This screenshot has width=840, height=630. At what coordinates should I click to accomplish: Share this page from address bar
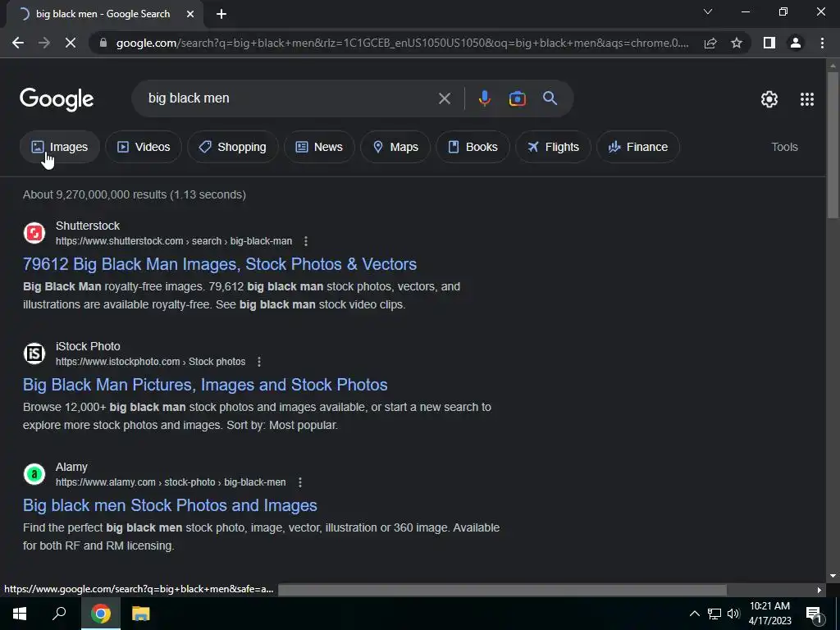click(710, 43)
